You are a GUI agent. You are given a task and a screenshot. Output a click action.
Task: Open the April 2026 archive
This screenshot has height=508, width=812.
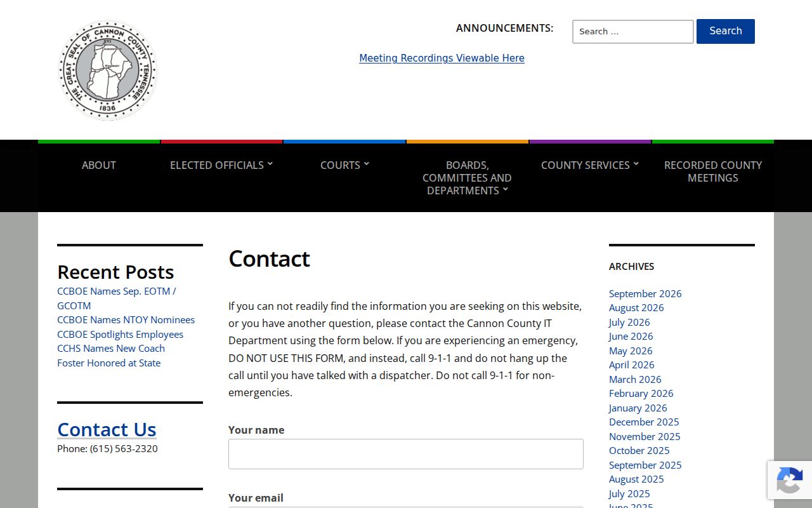[x=632, y=364]
